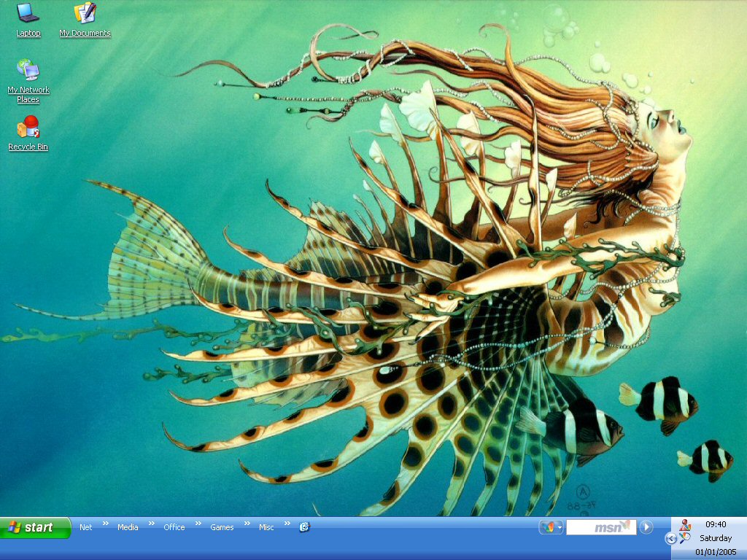Open the Games toolbar on the taskbar
Screen dimensions: 747x560
(222, 527)
